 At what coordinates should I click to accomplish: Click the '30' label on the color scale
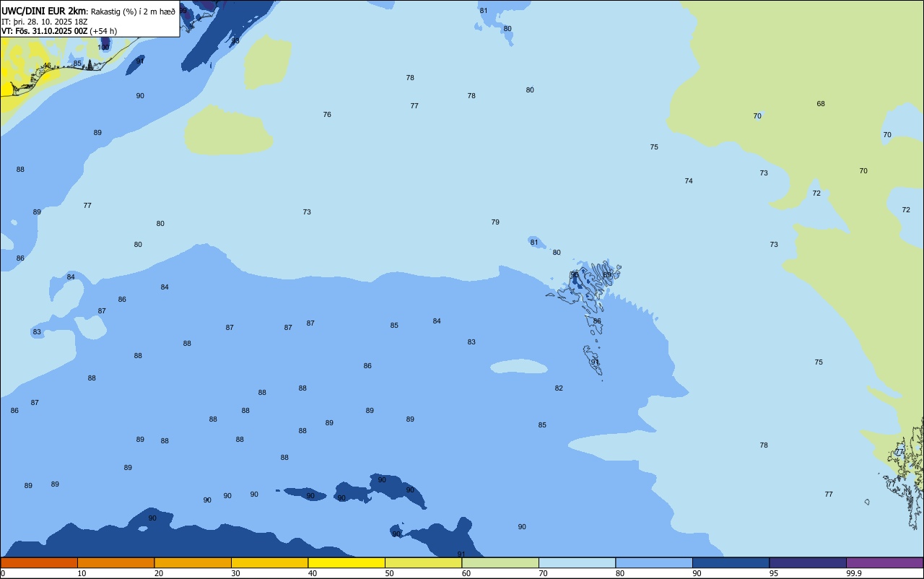click(235, 573)
